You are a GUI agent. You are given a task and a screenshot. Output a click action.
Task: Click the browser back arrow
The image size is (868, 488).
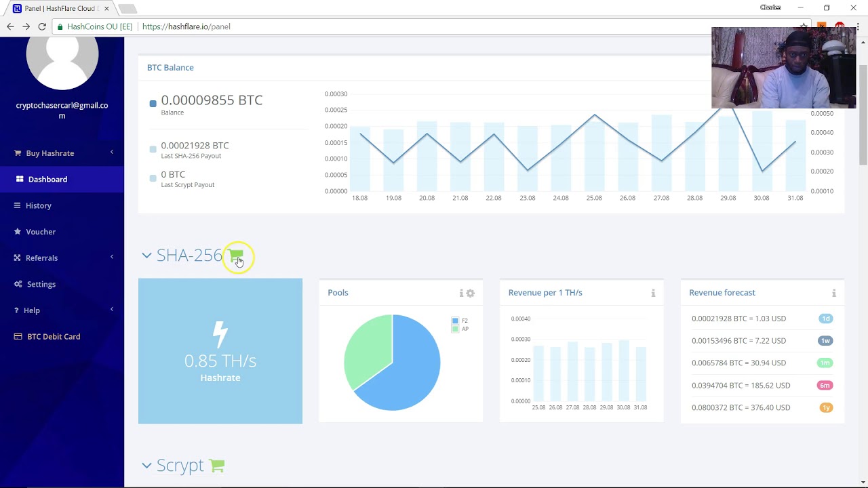pos(10,26)
